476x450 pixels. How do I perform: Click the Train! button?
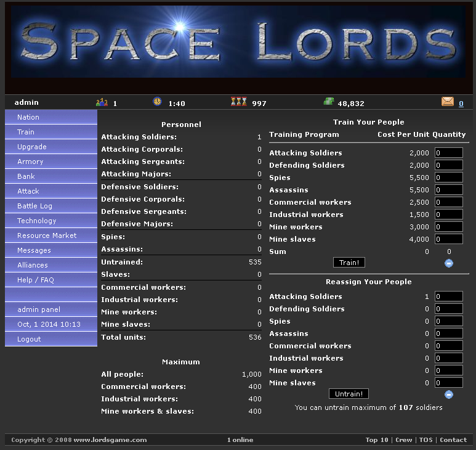pyautogui.click(x=349, y=263)
